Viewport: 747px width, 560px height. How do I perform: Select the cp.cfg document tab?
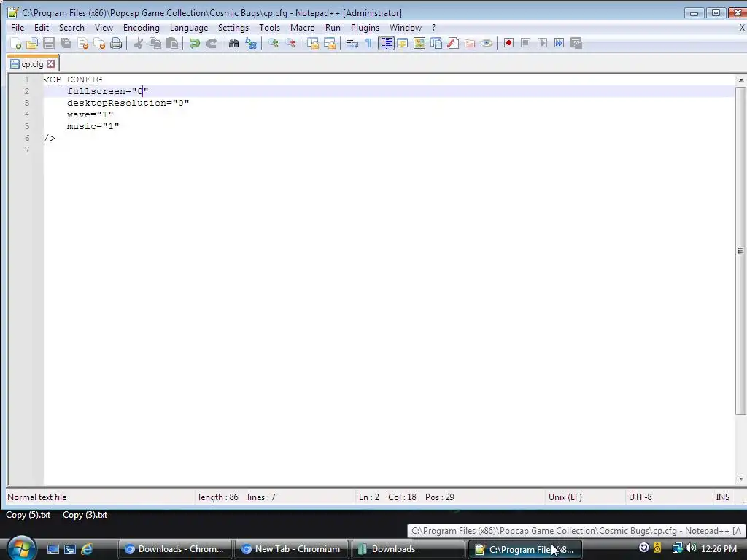(32, 64)
